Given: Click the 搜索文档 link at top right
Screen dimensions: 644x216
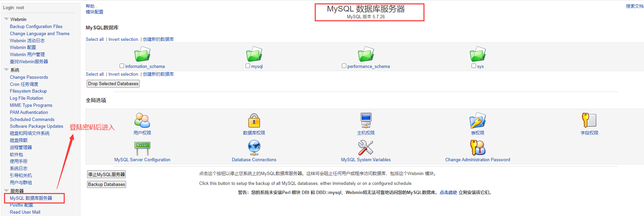Looking at the screenshot, I should (x=635, y=6).
